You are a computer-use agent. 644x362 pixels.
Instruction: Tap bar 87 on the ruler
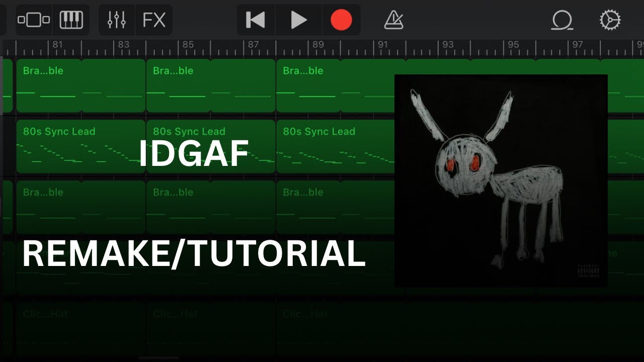click(x=253, y=45)
